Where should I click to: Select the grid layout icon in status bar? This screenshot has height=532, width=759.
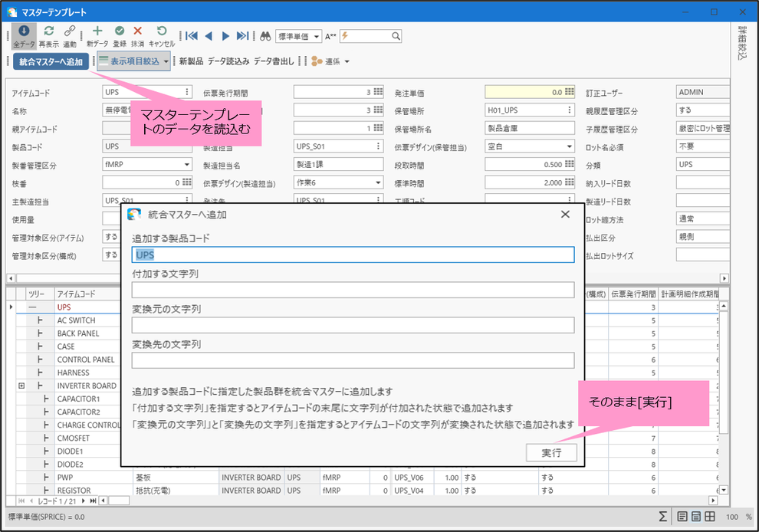(x=710, y=517)
